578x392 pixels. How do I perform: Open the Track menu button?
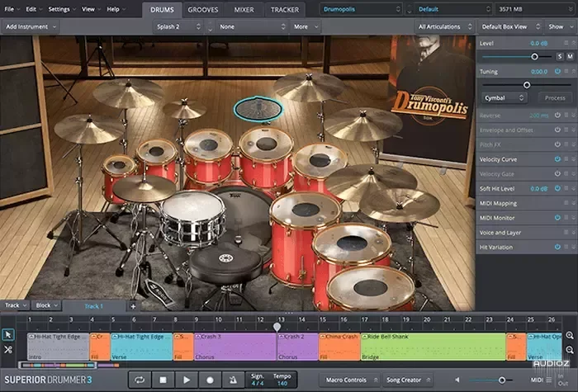pos(15,305)
